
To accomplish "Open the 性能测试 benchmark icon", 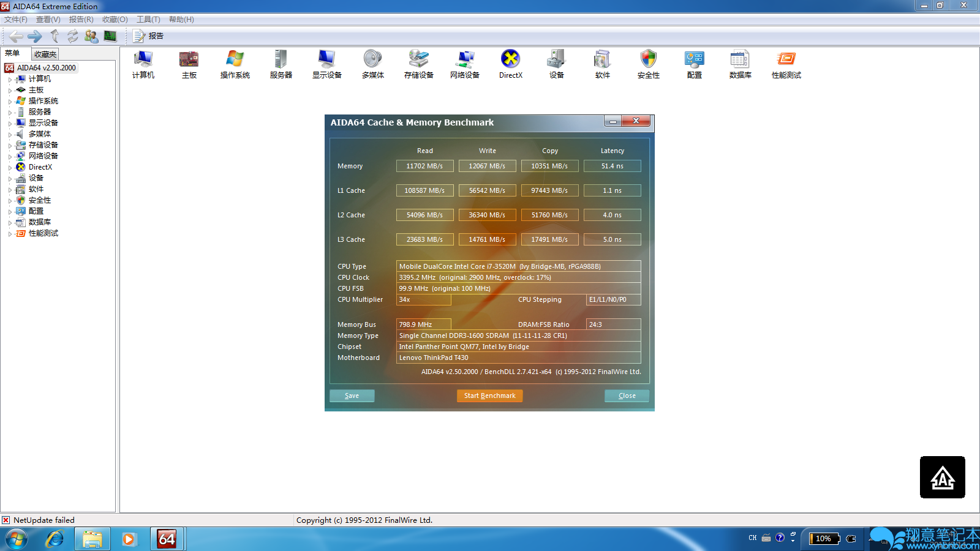I will (x=786, y=64).
